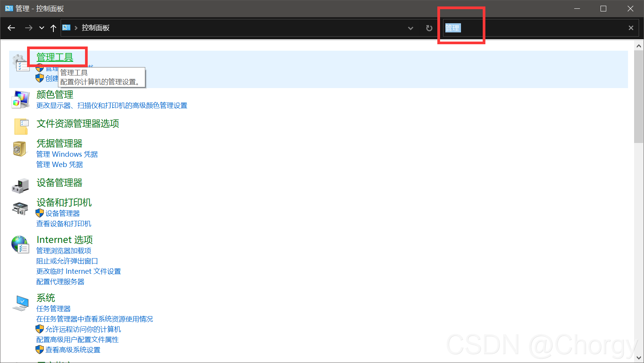Open 阻止或允许弹出窗口

click(67, 261)
